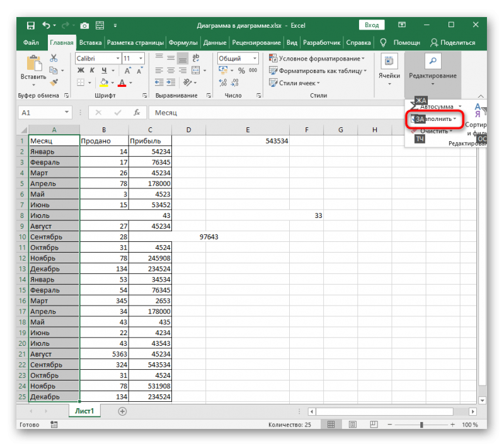
Task: Decrease the font size
Action: click(x=139, y=71)
